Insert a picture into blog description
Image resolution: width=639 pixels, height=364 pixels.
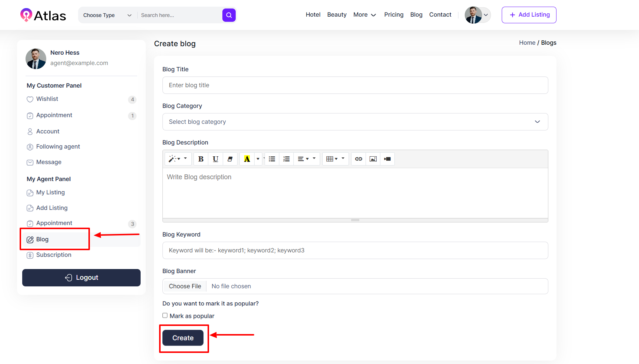373,159
